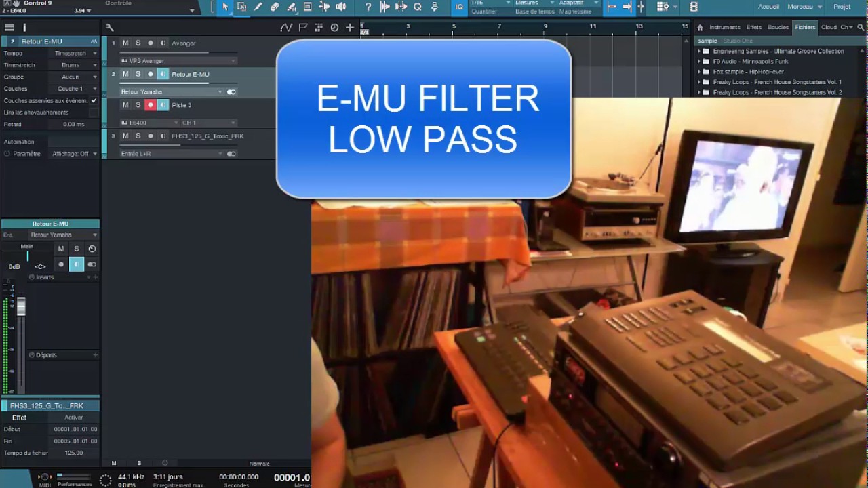Viewport: 868px width, 488px height.
Task: Select the Eraser tool
Action: click(275, 7)
